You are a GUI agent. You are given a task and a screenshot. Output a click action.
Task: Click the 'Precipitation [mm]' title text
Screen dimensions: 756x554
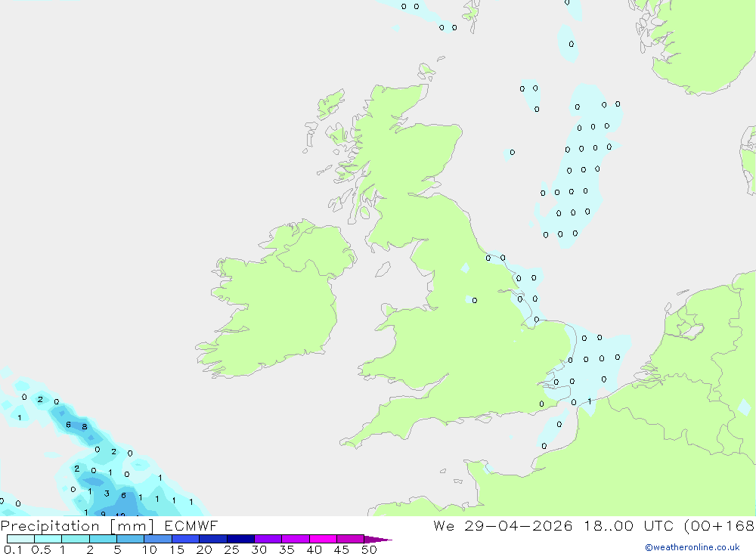(77, 526)
